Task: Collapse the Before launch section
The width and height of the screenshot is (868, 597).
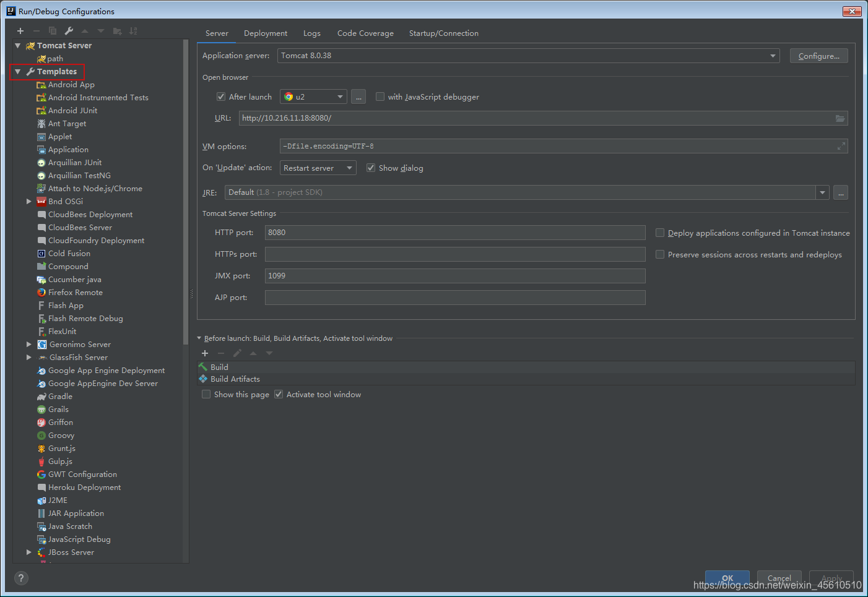Action: pos(199,338)
